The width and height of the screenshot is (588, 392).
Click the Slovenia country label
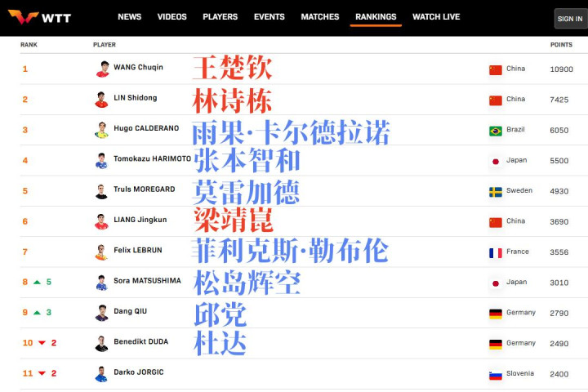[x=519, y=373]
